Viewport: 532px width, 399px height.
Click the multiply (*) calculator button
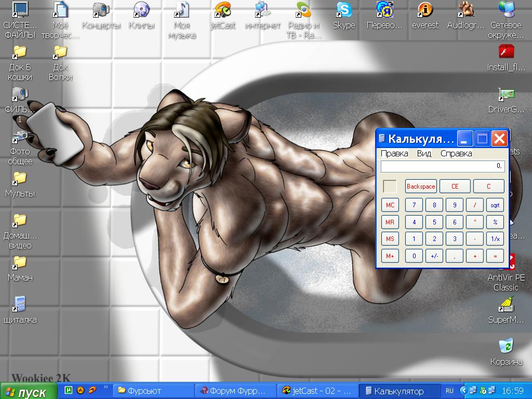click(x=475, y=222)
